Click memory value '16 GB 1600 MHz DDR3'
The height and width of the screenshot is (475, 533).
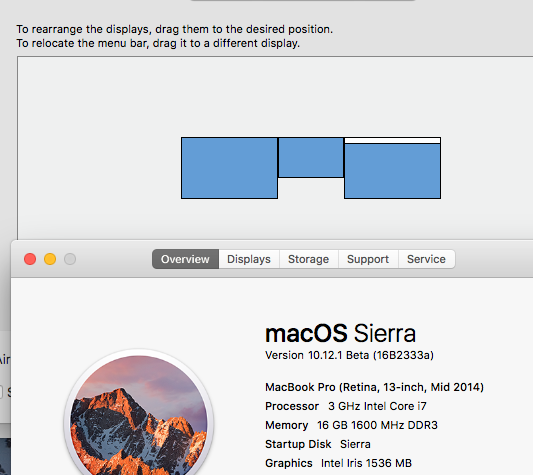coord(377,425)
